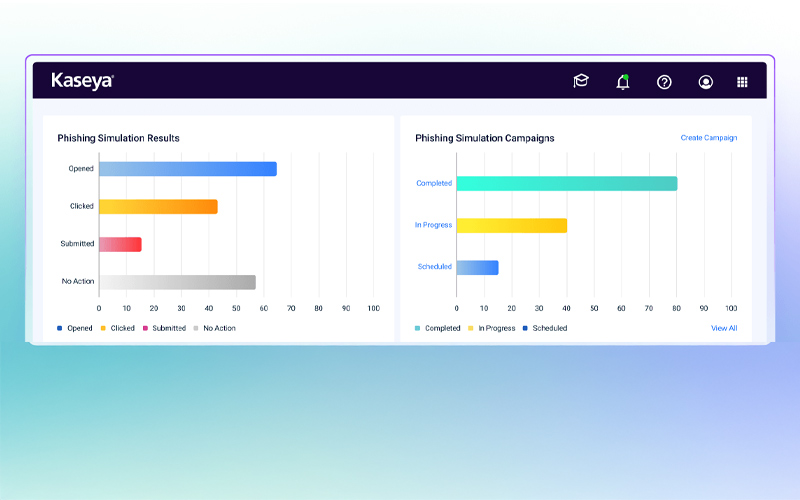
Task: Open the training graduation cap icon
Action: click(581, 82)
